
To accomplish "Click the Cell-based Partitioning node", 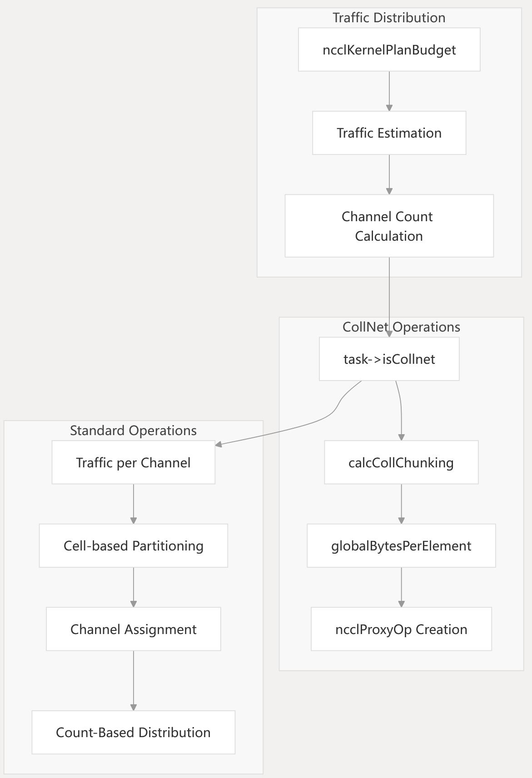I will 133,545.
